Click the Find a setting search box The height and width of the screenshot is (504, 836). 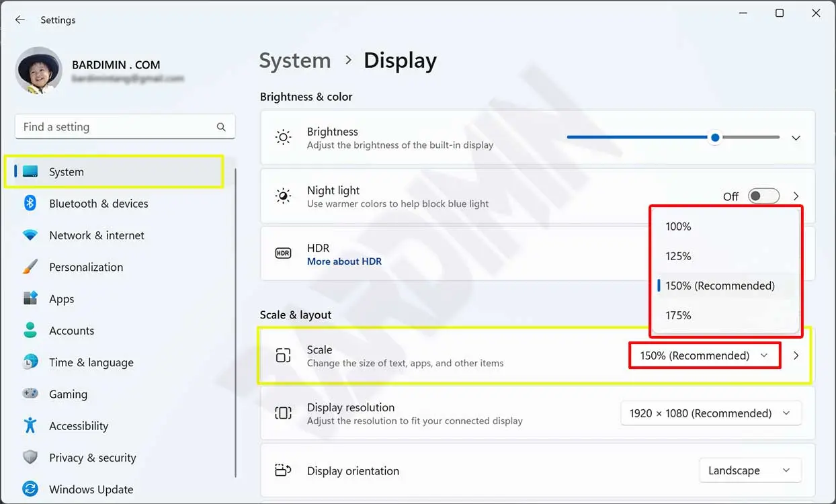pos(118,127)
